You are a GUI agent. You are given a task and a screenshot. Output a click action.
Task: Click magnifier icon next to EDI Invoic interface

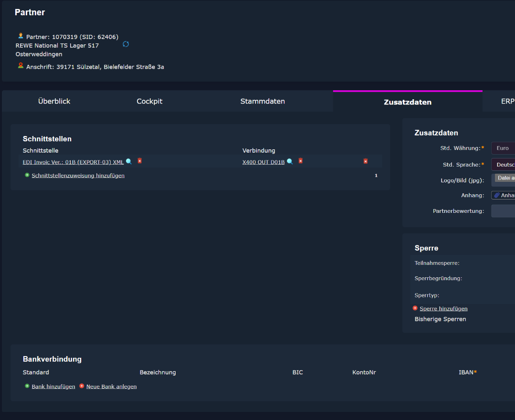coord(129,162)
